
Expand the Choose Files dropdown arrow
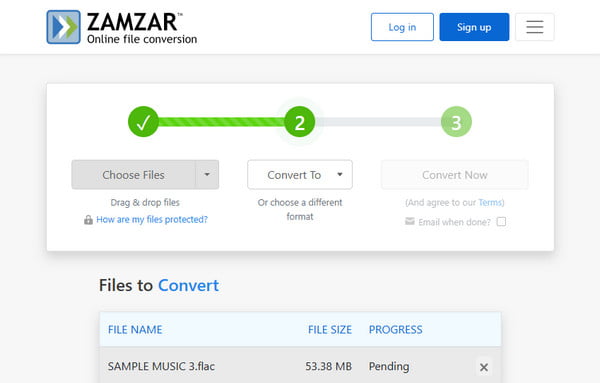207,175
